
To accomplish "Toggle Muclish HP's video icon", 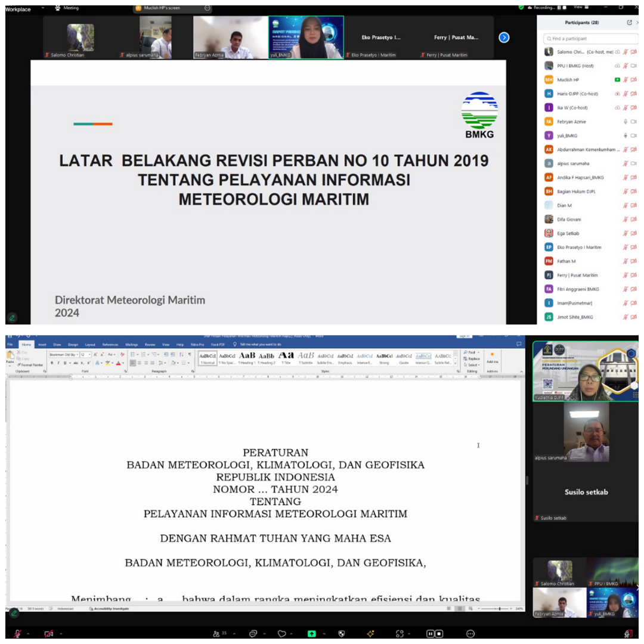I will tap(633, 80).
